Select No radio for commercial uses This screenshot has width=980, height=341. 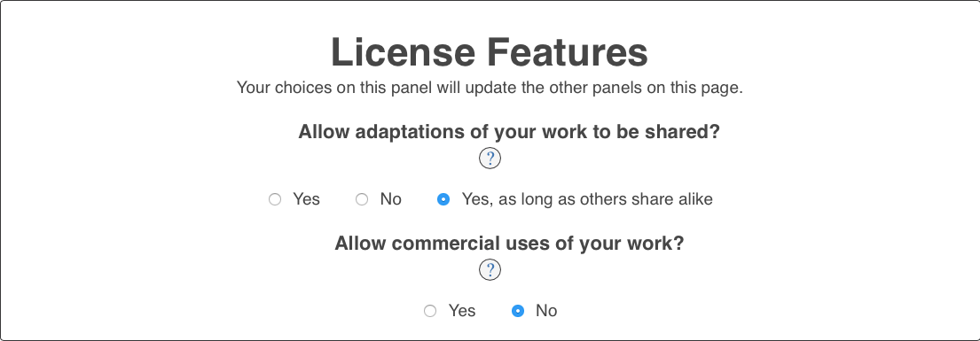(518, 311)
